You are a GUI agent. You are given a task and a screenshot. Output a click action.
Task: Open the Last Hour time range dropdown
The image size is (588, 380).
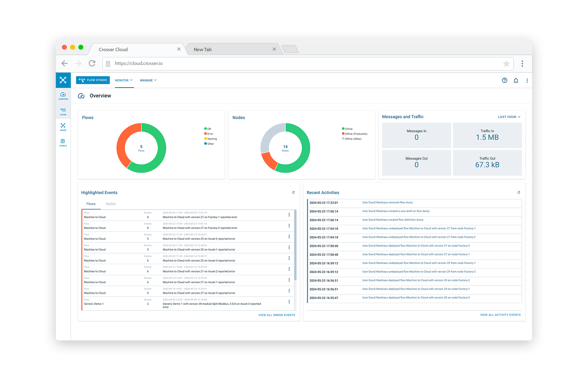(x=509, y=117)
